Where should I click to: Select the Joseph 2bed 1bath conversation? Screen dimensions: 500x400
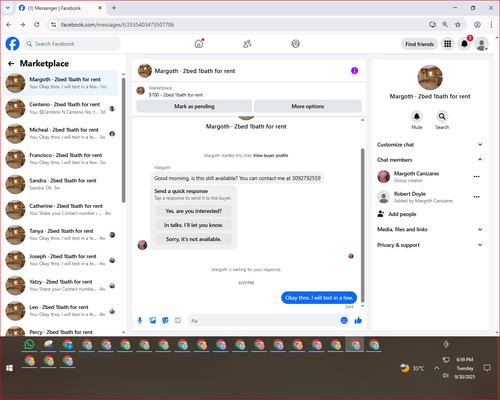61,260
